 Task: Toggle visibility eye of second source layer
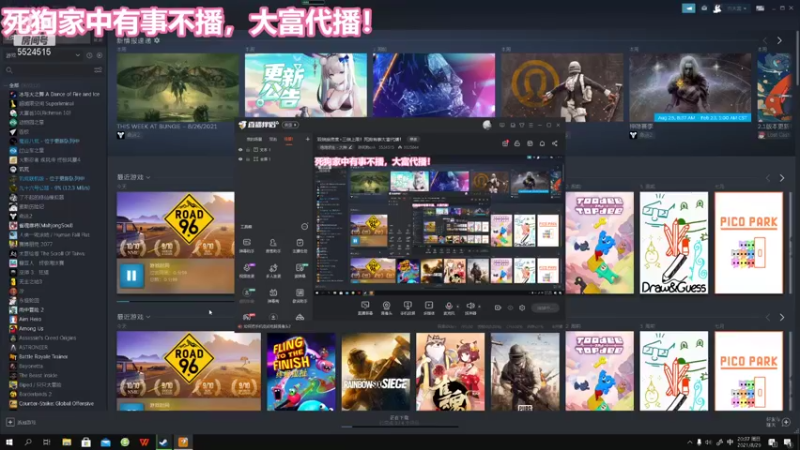(x=240, y=159)
